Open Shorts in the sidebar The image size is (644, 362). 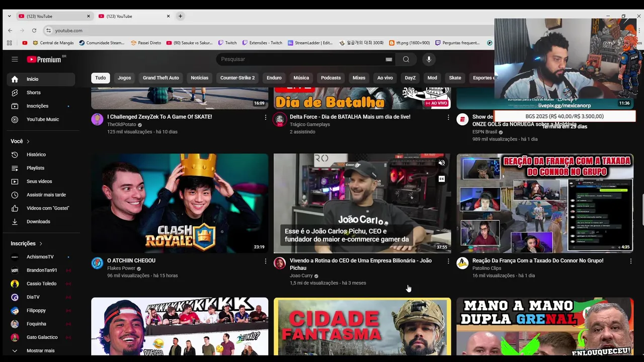pos(41,93)
